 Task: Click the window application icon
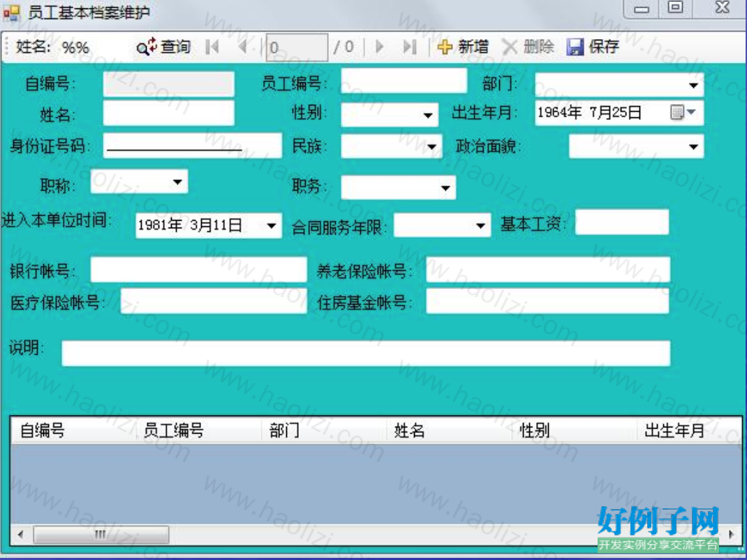pos(11,12)
